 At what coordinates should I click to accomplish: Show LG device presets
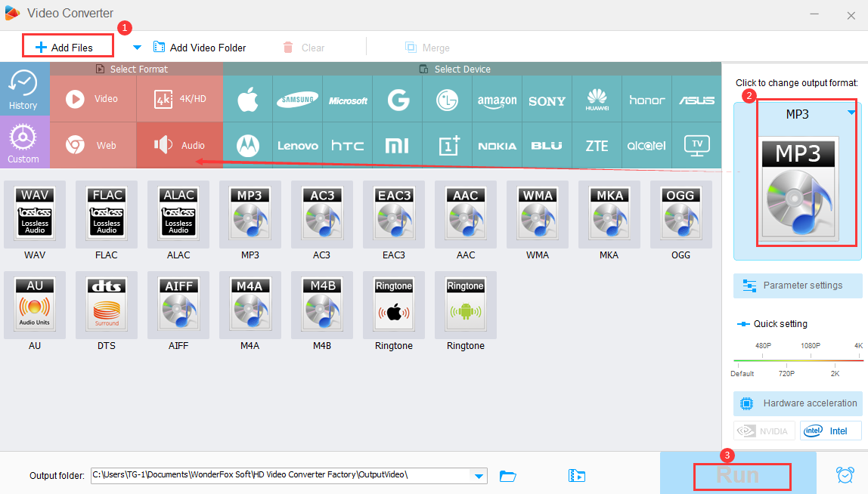coord(448,100)
